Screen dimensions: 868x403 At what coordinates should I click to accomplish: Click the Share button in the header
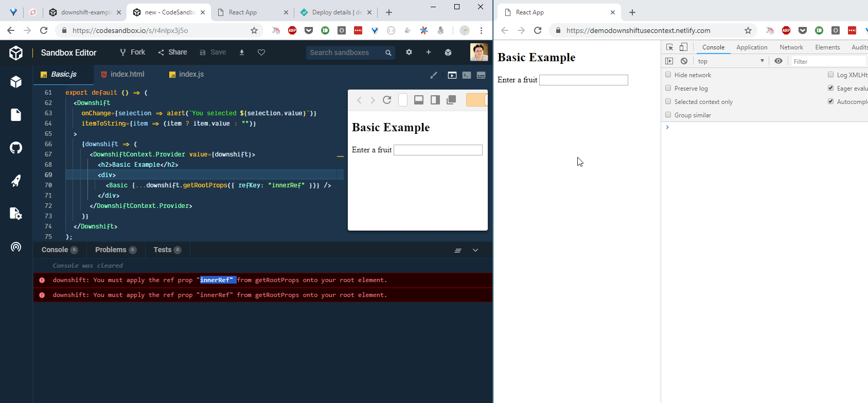172,52
